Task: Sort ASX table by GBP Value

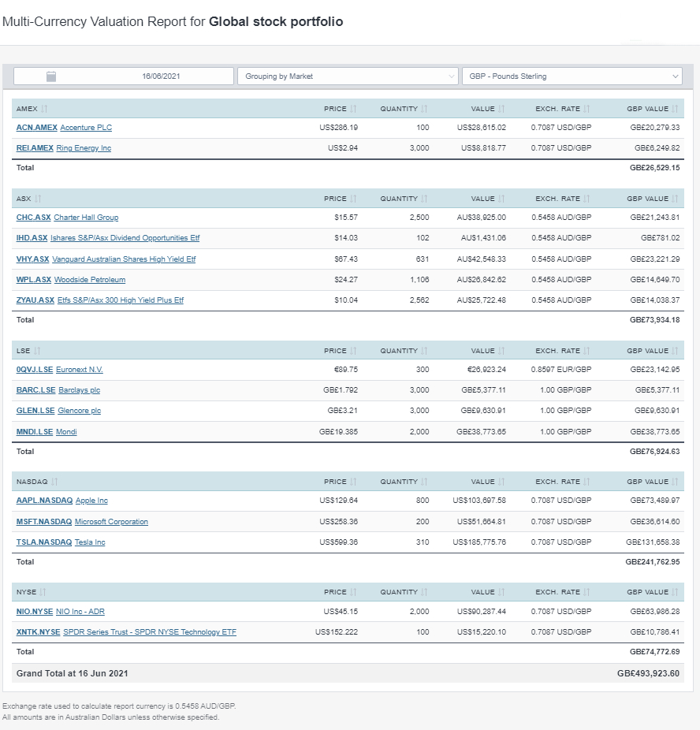Action: pos(675,199)
